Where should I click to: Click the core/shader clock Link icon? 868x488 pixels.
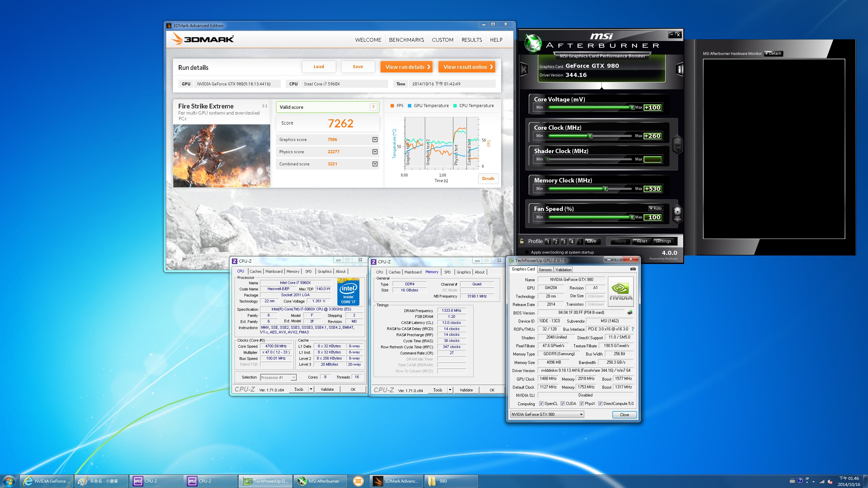coord(677,145)
